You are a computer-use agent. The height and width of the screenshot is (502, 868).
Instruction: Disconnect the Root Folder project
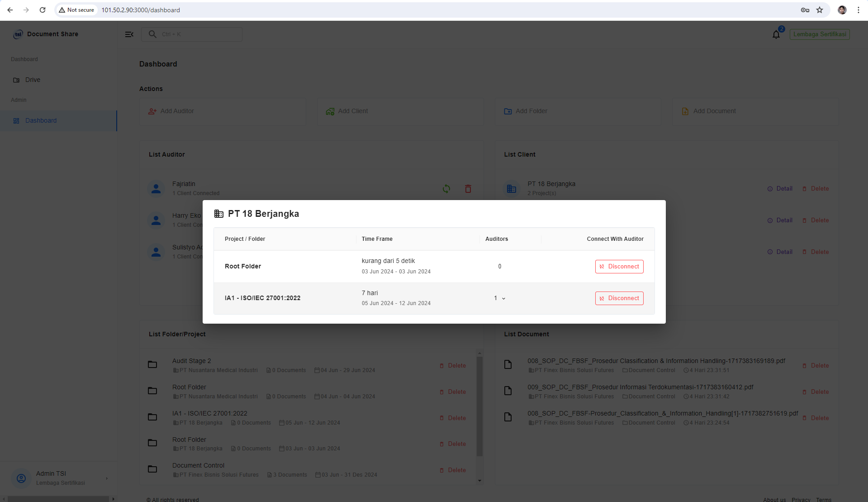pos(619,267)
